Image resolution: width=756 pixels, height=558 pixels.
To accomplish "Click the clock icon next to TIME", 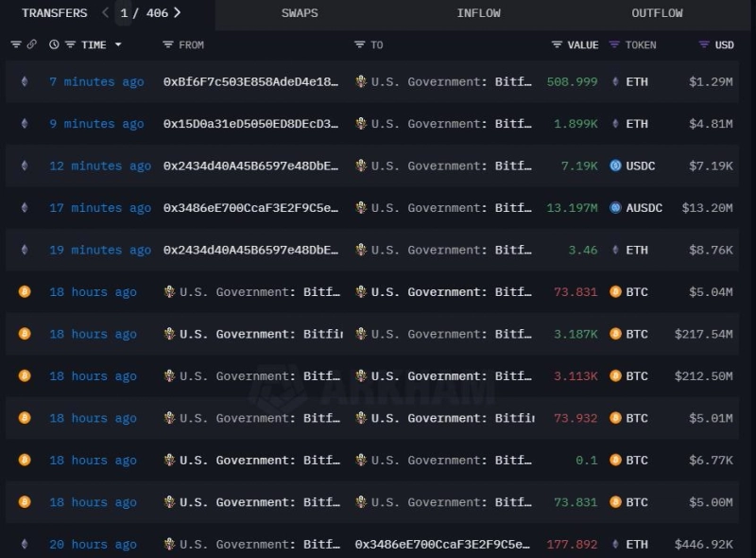I will click(54, 44).
